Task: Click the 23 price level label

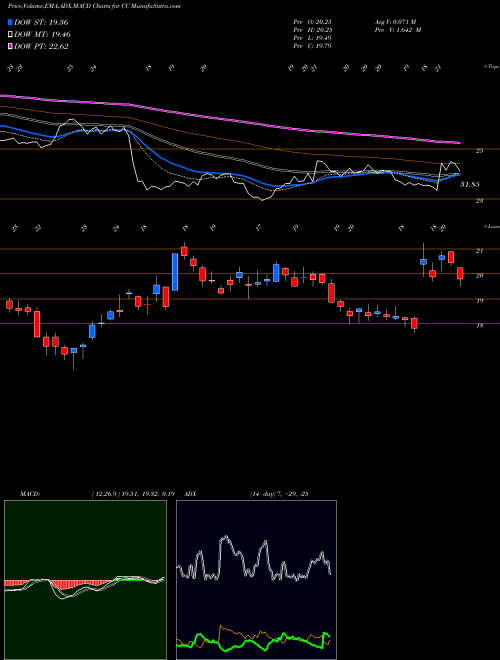Action: tap(479, 201)
